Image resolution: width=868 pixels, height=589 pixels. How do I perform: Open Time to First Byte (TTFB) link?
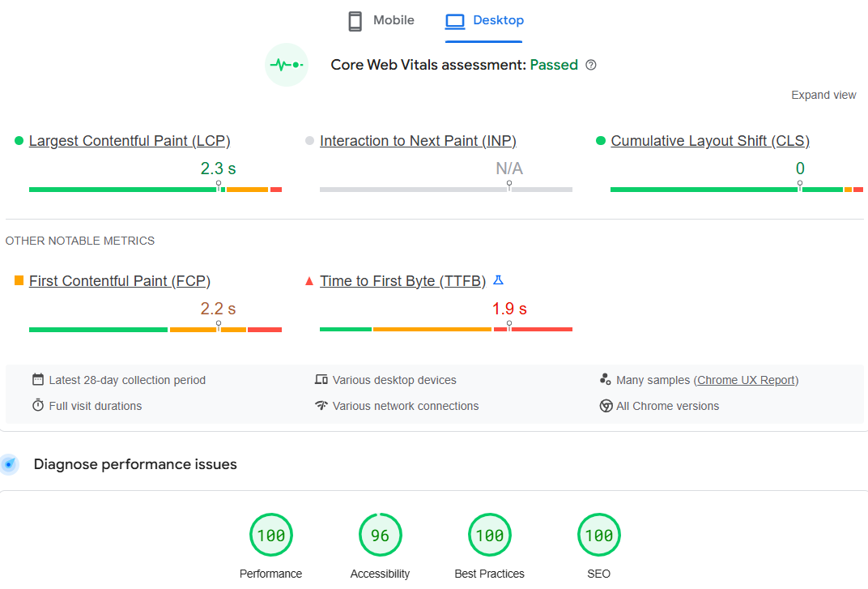(x=402, y=281)
